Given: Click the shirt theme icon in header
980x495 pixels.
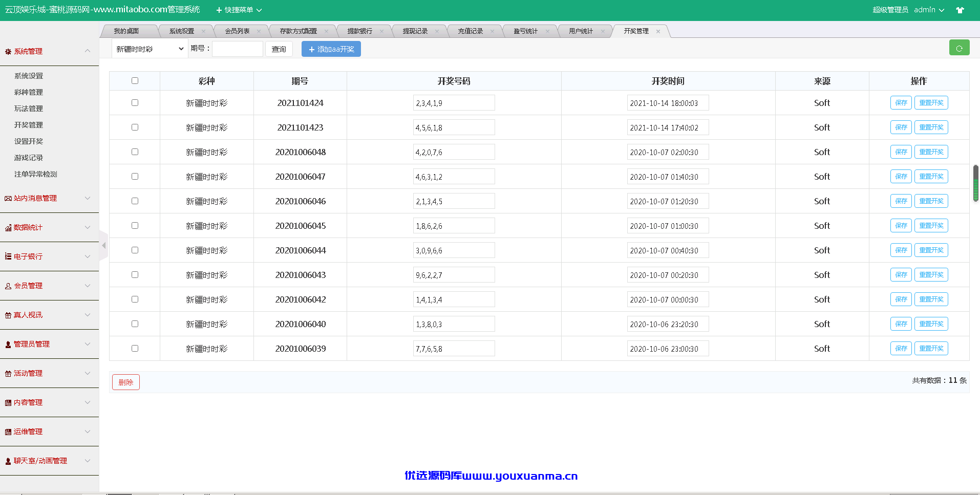Looking at the screenshot, I should pos(960,10).
